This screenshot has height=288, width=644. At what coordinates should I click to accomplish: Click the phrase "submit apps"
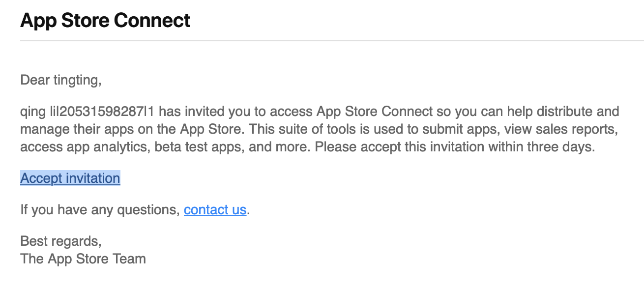pyautogui.click(x=469, y=130)
